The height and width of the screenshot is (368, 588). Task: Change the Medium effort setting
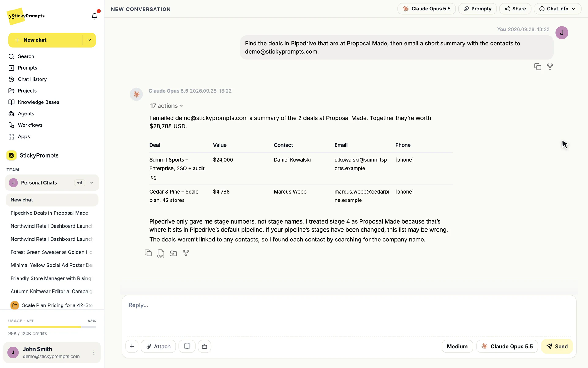(457, 346)
